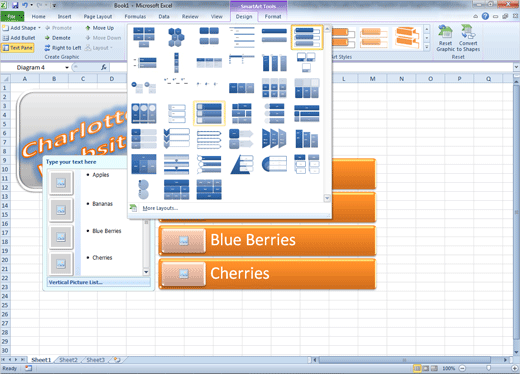Click picture placeholder next to Cherries shape
Viewport: 520px width, 374px height.
tap(184, 274)
